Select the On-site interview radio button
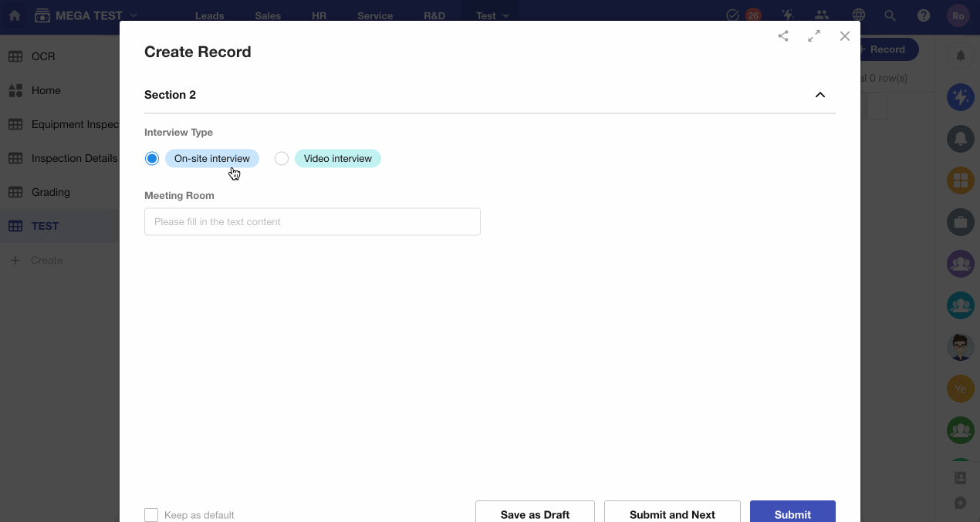The width and height of the screenshot is (980, 522). [x=152, y=159]
